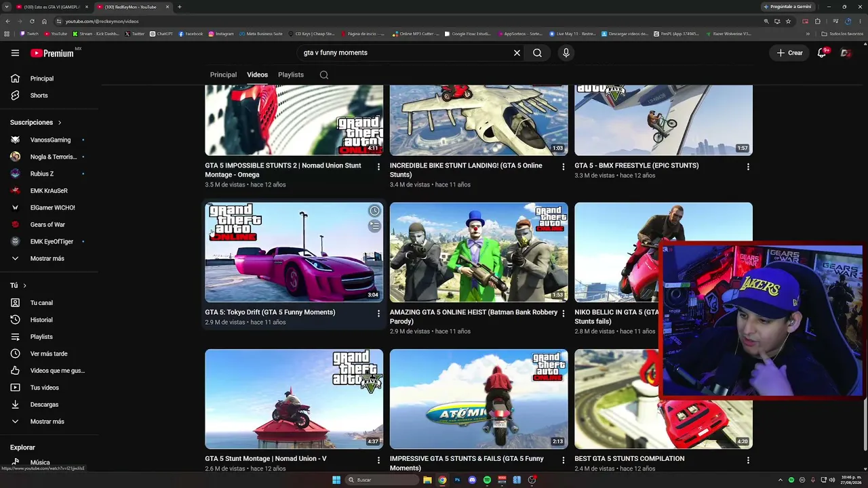Play the clown heist Batman Robbery thumbnail
This screenshot has width=868, height=488.
click(479, 252)
